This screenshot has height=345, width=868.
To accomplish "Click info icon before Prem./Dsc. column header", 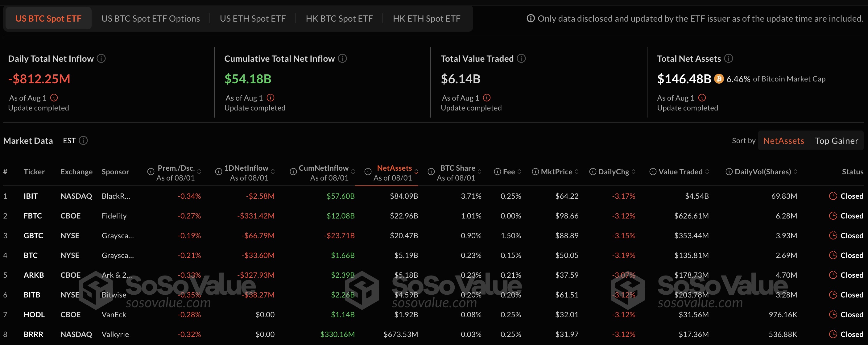I will point(151,172).
